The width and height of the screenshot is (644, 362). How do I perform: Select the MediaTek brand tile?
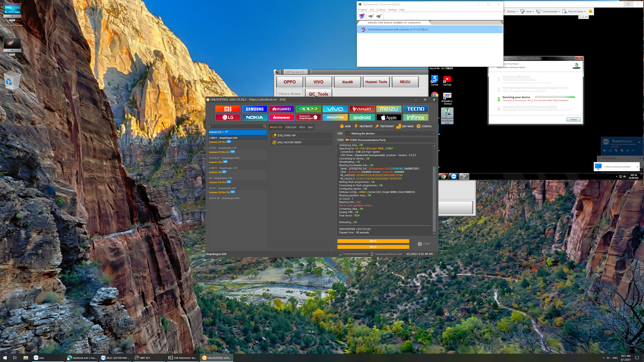335,118
